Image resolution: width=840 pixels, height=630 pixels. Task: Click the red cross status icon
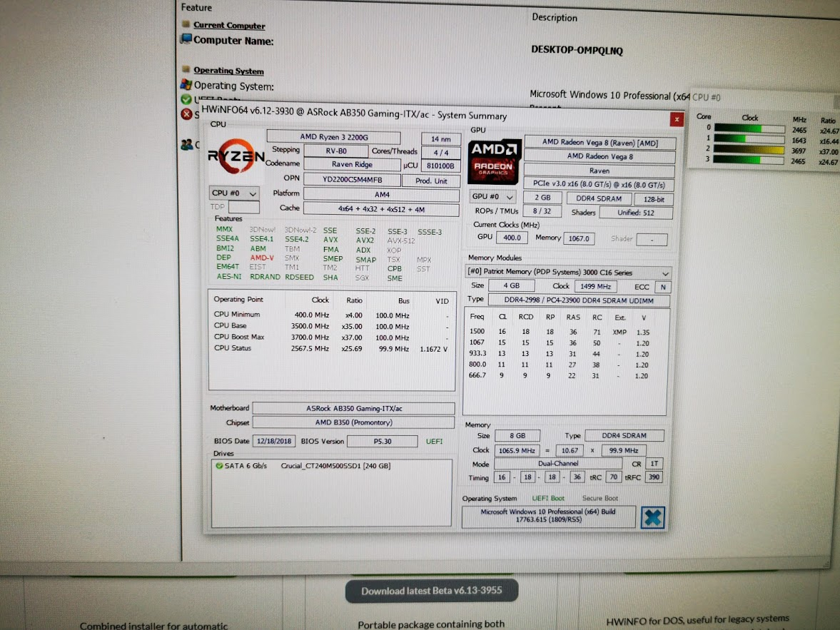tap(186, 114)
